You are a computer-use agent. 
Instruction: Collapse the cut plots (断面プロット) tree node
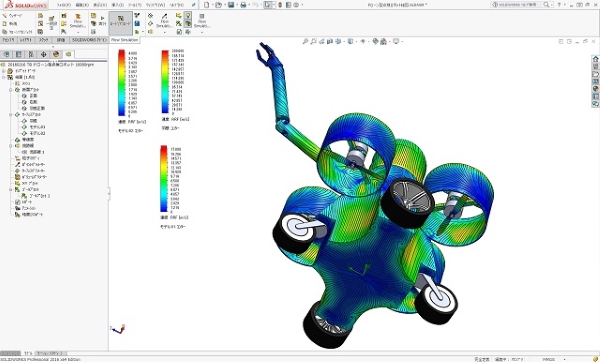[11, 90]
